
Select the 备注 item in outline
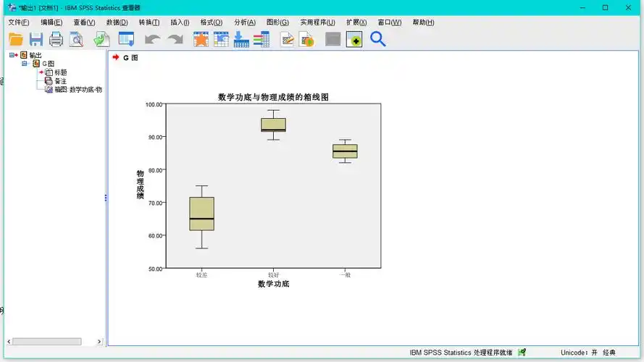60,81
